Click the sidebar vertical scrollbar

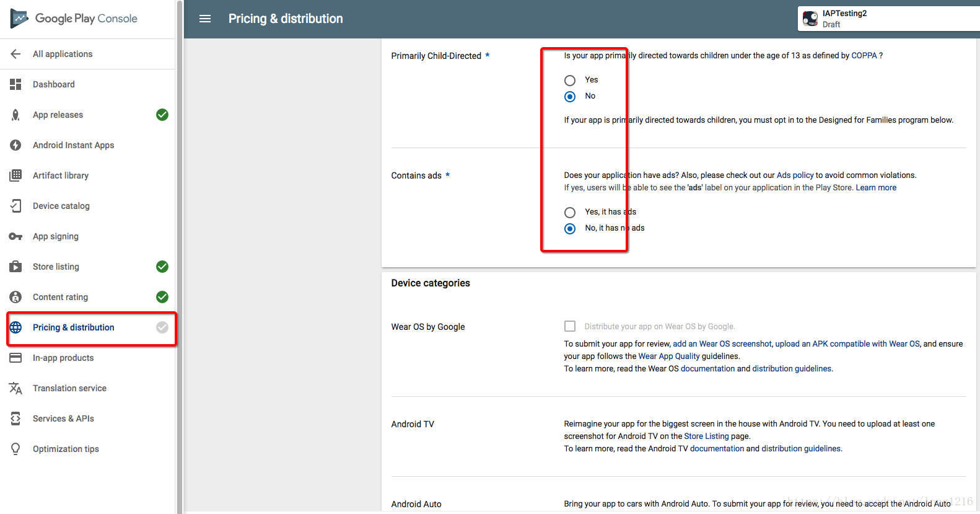point(180,257)
